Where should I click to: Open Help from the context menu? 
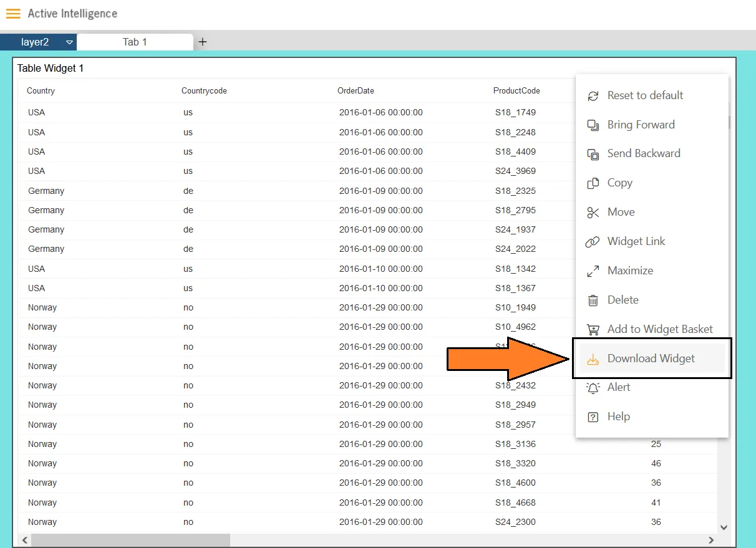618,416
